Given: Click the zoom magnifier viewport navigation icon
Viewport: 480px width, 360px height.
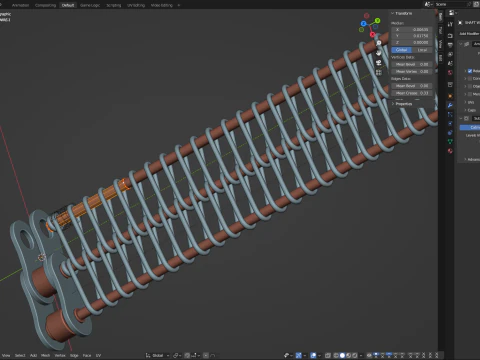Looking at the screenshot, I should coord(379,43).
